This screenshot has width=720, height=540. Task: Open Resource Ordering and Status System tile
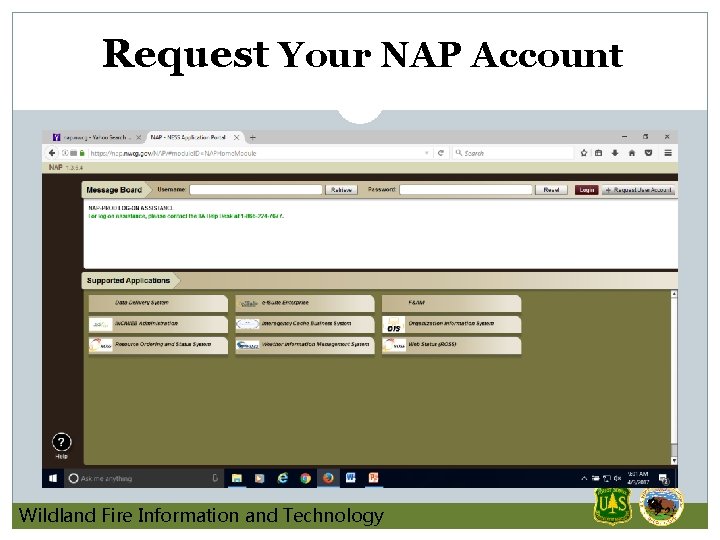click(x=158, y=345)
